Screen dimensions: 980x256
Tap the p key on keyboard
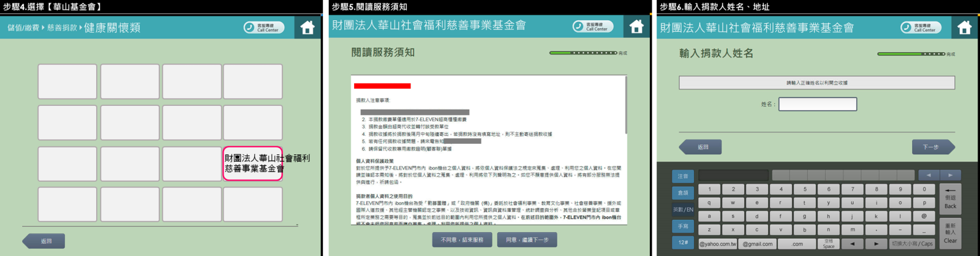click(924, 203)
